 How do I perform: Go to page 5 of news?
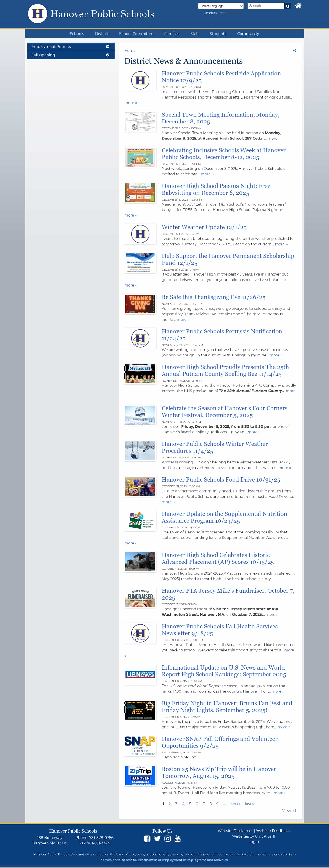pyautogui.click(x=190, y=804)
